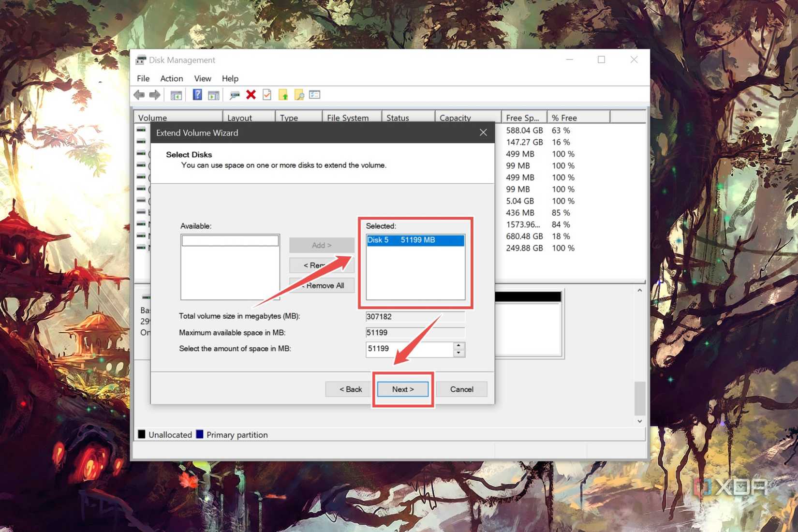Decrease the space amount with the down spinner
Image resolution: width=798 pixels, height=532 pixels.
click(x=458, y=353)
